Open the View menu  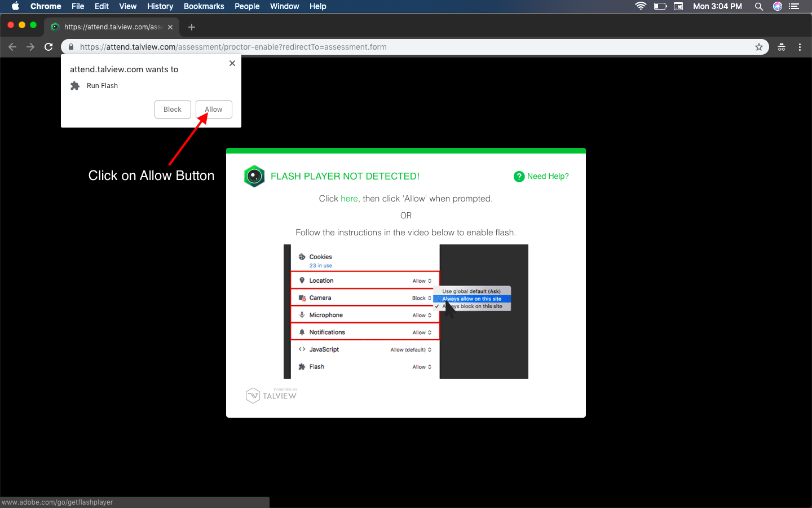(128, 6)
